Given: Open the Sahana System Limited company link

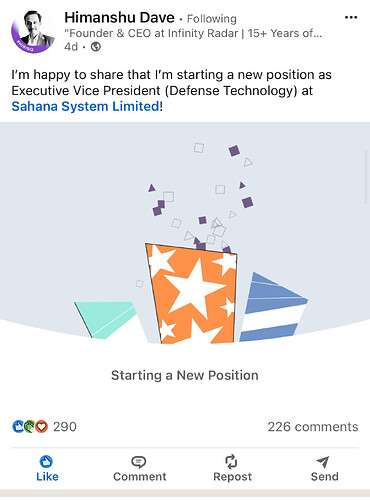Looking at the screenshot, I should [85, 106].
